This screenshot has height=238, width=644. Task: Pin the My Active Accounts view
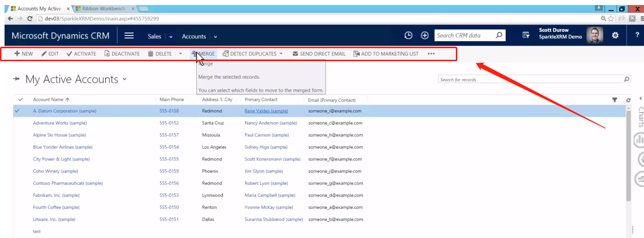tap(17, 79)
